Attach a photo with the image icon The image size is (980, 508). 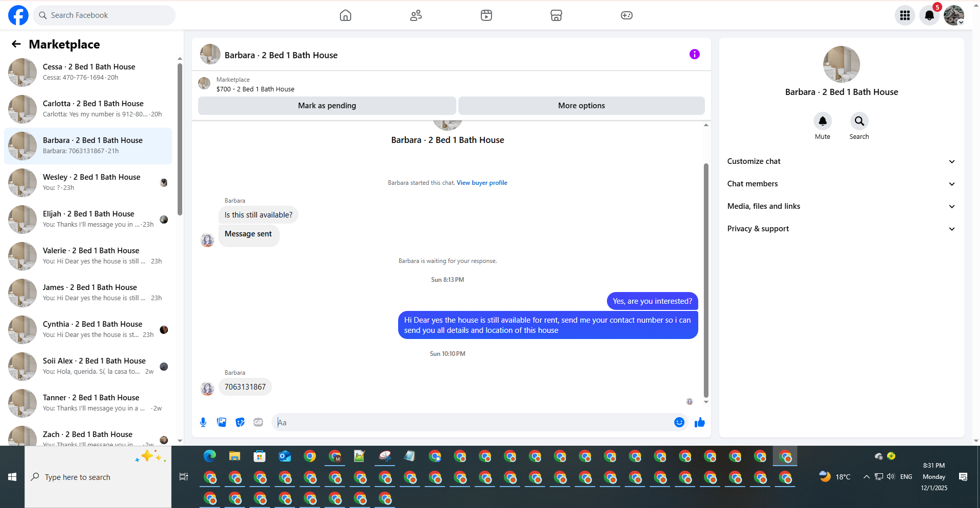(222, 422)
